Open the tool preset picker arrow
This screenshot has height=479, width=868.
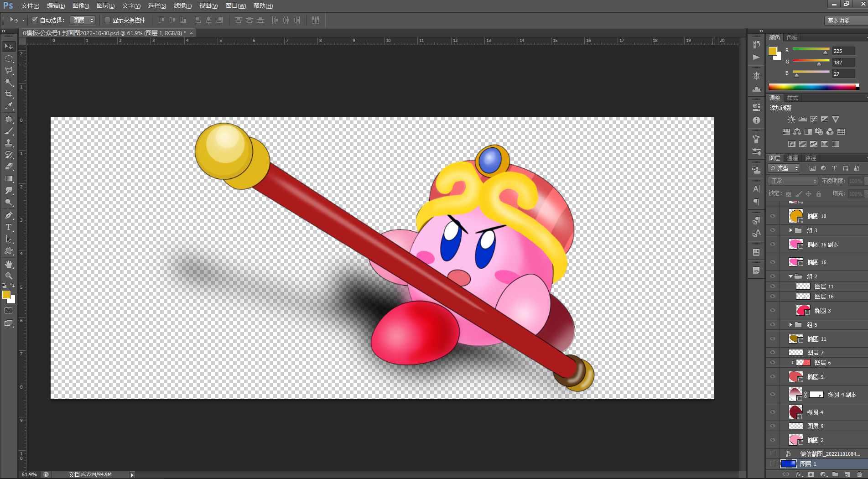pyautogui.click(x=23, y=21)
